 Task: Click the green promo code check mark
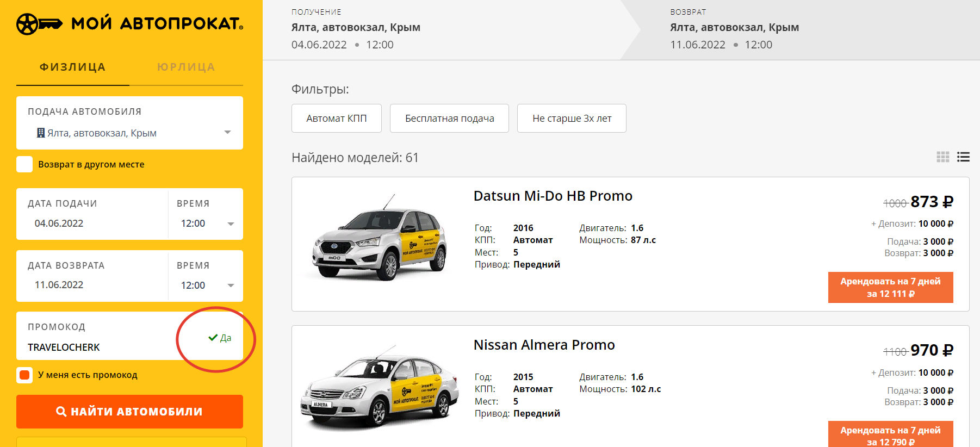point(213,338)
